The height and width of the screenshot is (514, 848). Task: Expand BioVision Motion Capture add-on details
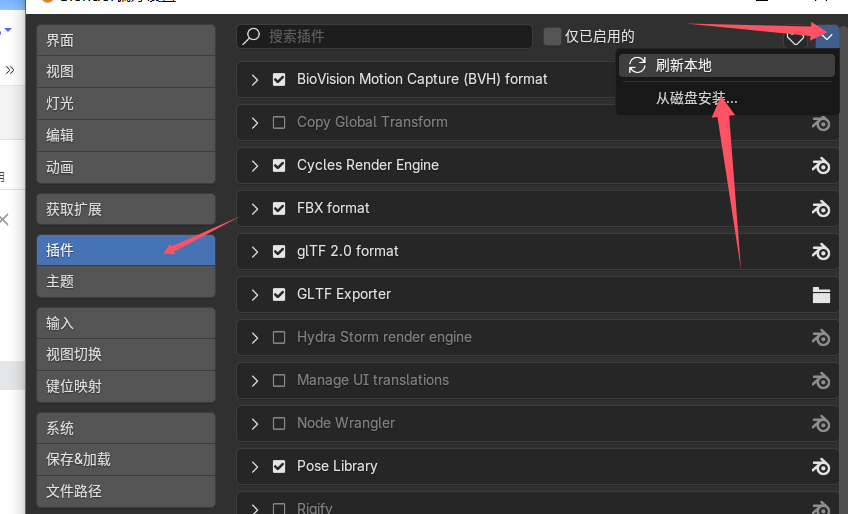255,80
